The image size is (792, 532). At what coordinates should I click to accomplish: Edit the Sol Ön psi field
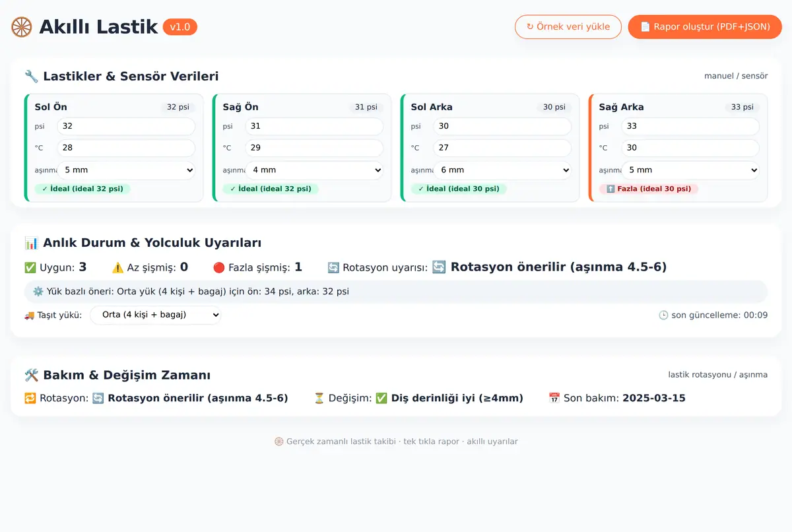pos(126,126)
